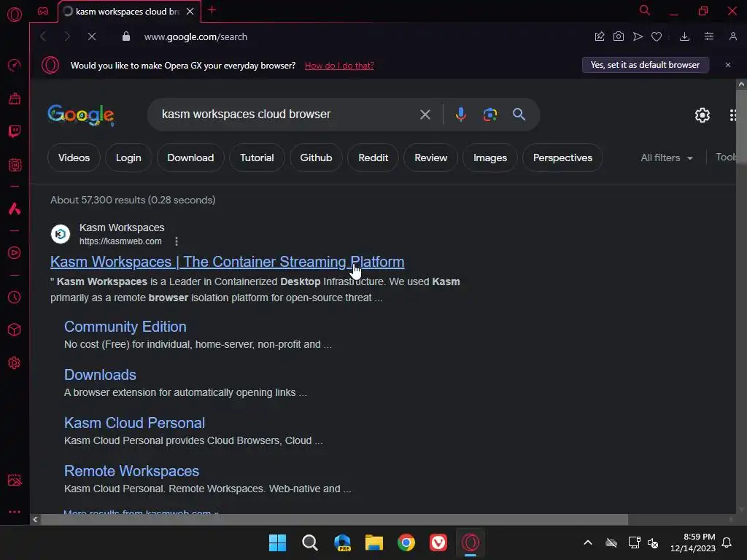Viewport: 747px width, 560px height.
Task: Apply the Tutorial filter chip
Action: click(257, 157)
